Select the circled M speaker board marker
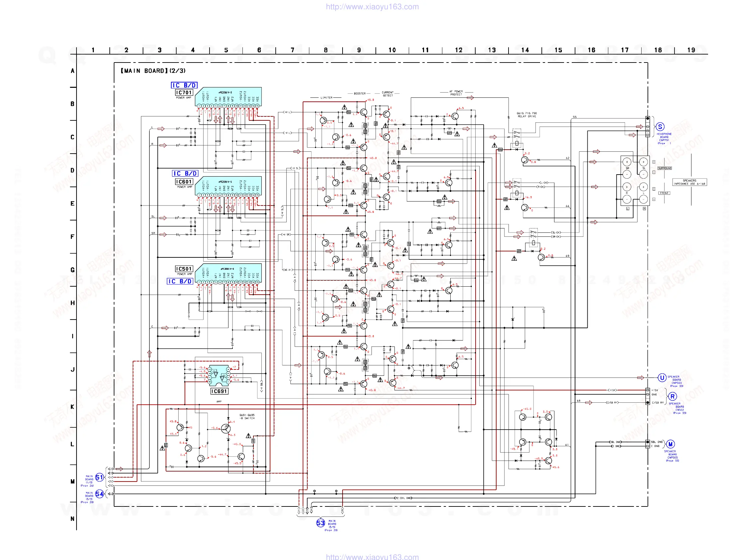Viewport: 745px width, 560px height. [670, 444]
